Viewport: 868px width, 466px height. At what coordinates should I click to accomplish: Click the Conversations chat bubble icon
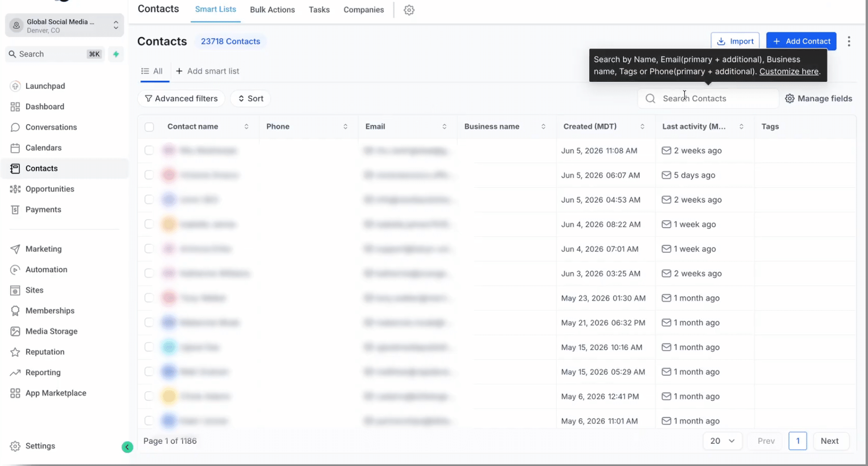(15, 127)
